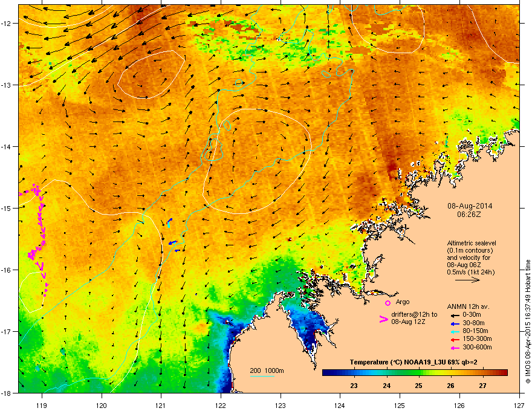The width and height of the screenshot is (532, 411).
Task: Click the latitude axis label -16
Action: [6, 270]
